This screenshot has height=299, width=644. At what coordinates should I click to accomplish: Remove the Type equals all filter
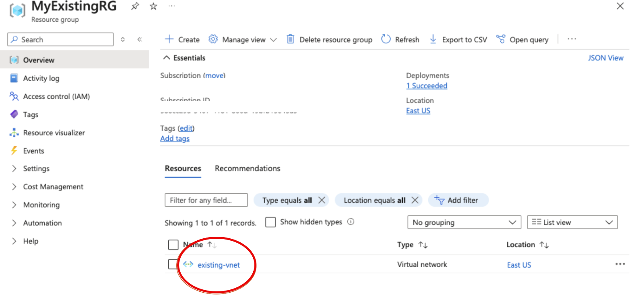click(x=322, y=200)
